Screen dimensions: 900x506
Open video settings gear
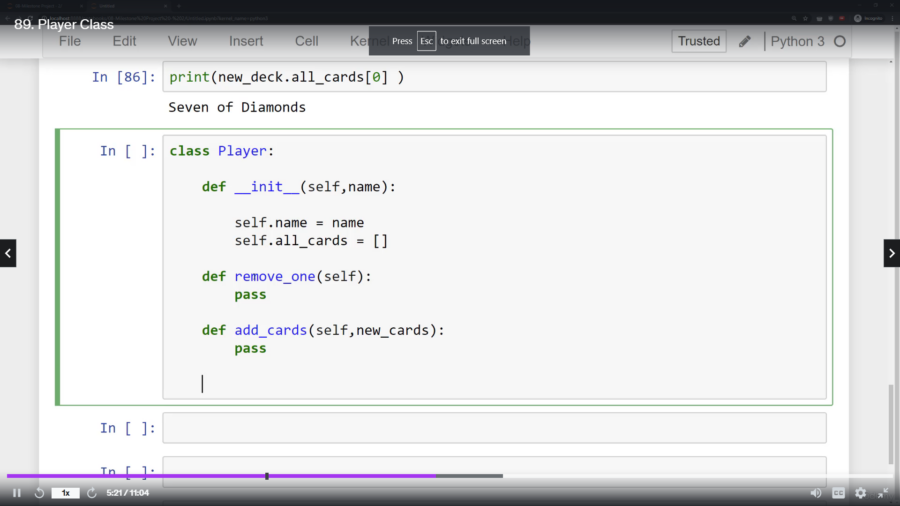[860, 493]
